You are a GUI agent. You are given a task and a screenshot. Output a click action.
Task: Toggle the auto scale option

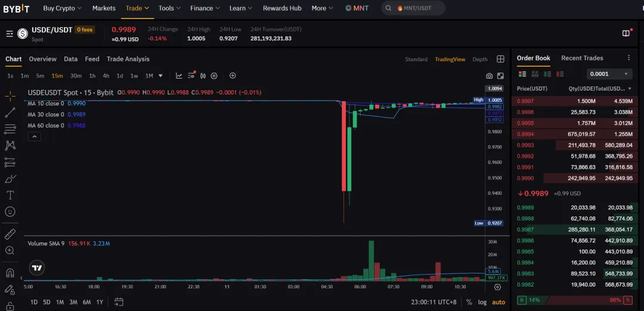click(499, 302)
